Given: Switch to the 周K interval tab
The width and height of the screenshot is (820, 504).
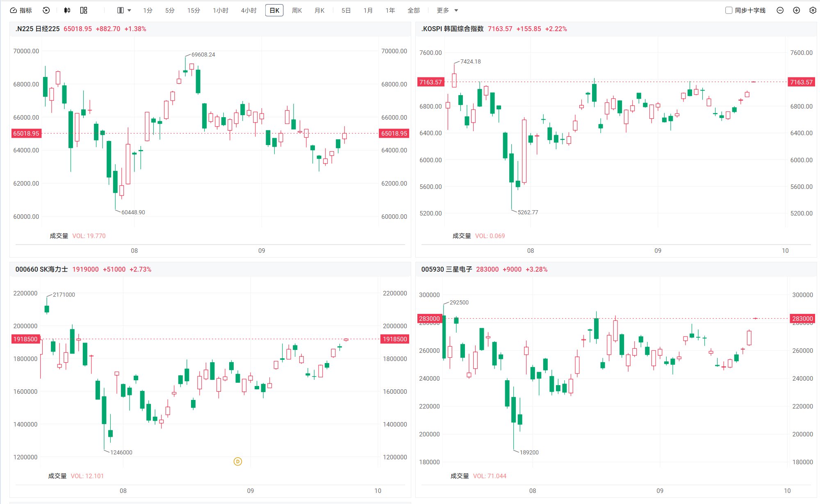Looking at the screenshot, I should coord(297,10).
